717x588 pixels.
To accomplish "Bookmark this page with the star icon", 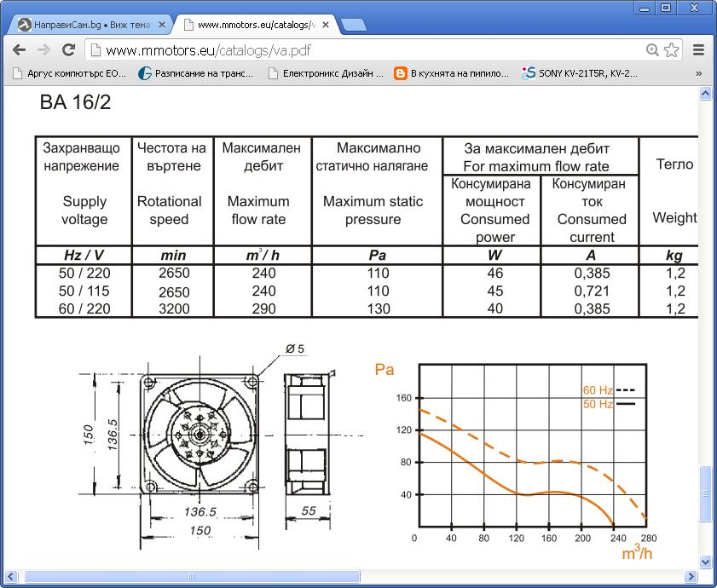I will coord(671,50).
